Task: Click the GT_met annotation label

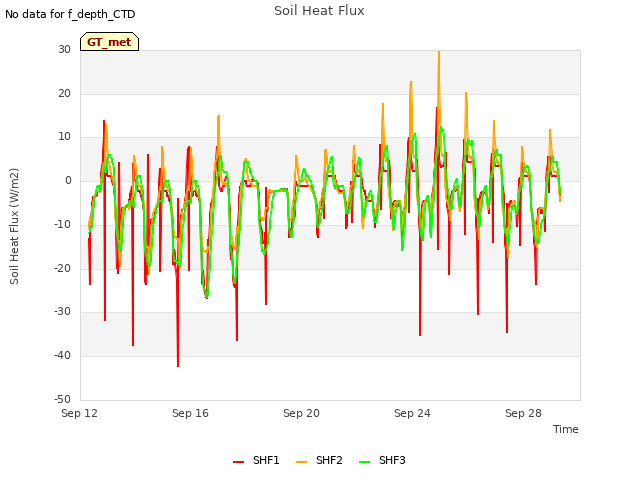Action: pos(109,42)
